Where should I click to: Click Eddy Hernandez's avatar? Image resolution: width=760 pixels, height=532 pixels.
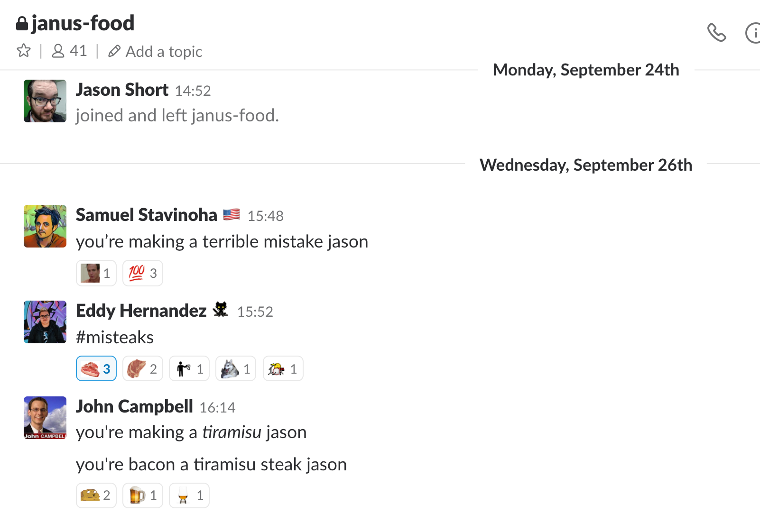(x=45, y=322)
